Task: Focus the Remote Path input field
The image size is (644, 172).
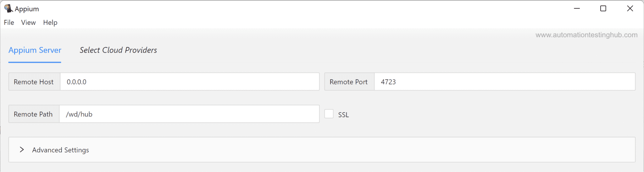Action: [x=189, y=114]
